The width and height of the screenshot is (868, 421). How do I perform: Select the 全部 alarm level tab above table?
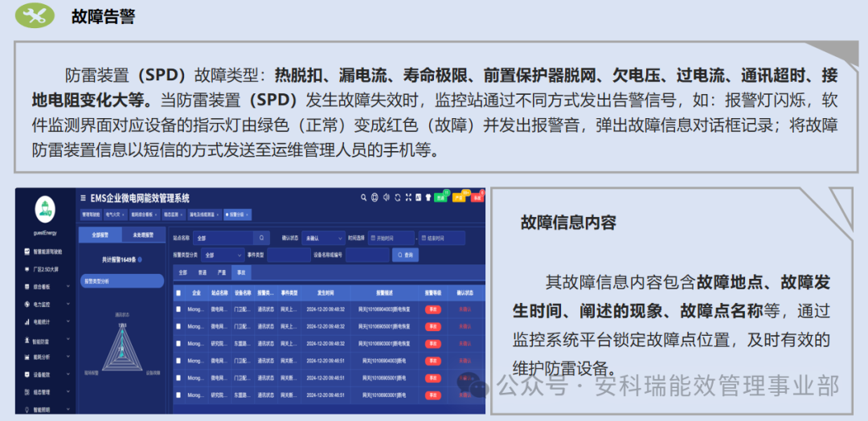[183, 272]
